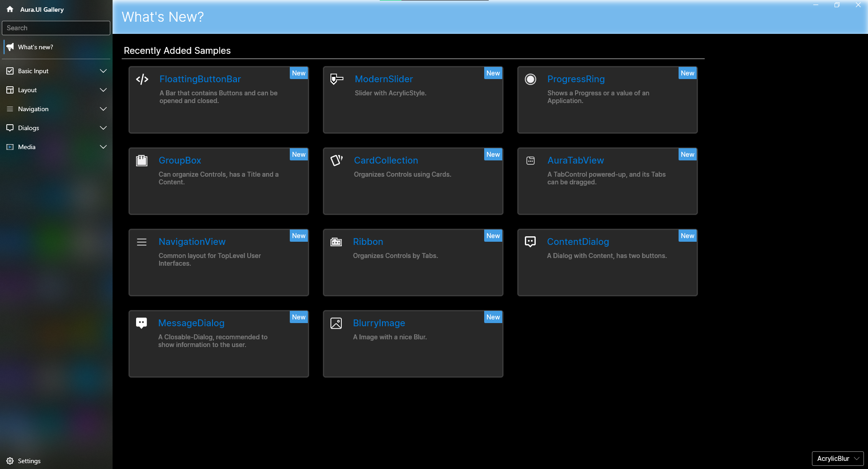The height and width of the screenshot is (469, 868).
Task: Click the message bubble icon on MessageDialog card
Action: click(142, 323)
